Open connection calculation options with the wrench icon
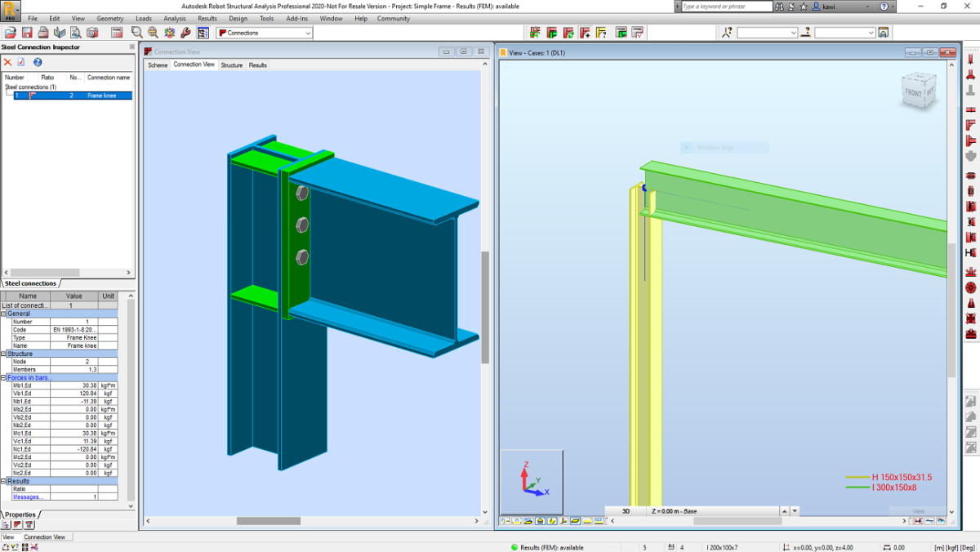This screenshot has height=552, width=980. coord(185,33)
